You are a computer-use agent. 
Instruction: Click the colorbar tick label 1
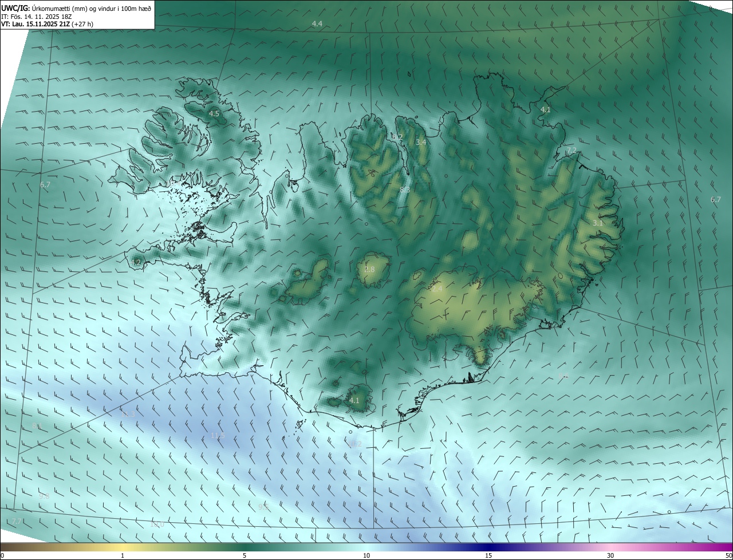tap(123, 555)
